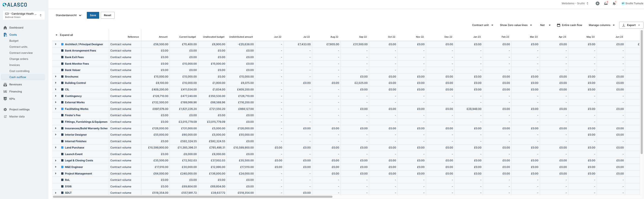Image resolution: width=644 pixels, height=199 pixels.
Task: Click the Dashboard home icon
Action: (5, 28)
